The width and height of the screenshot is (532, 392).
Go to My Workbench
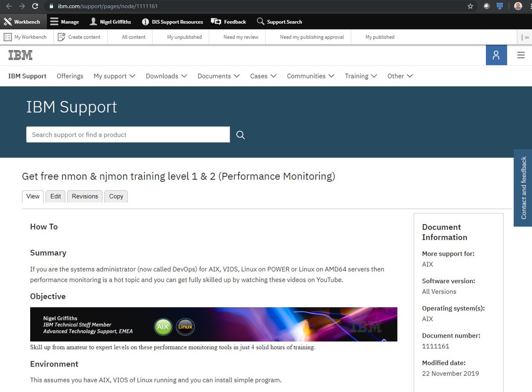(x=26, y=37)
